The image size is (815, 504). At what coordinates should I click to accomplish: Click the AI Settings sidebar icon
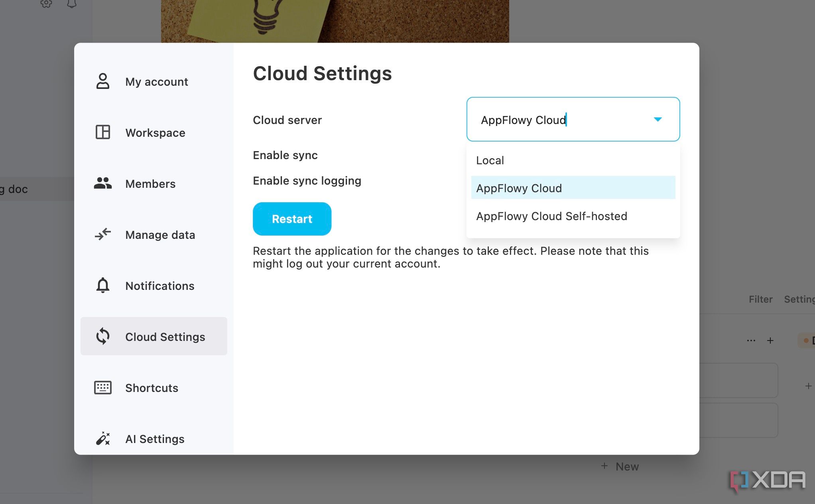(x=104, y=439)
